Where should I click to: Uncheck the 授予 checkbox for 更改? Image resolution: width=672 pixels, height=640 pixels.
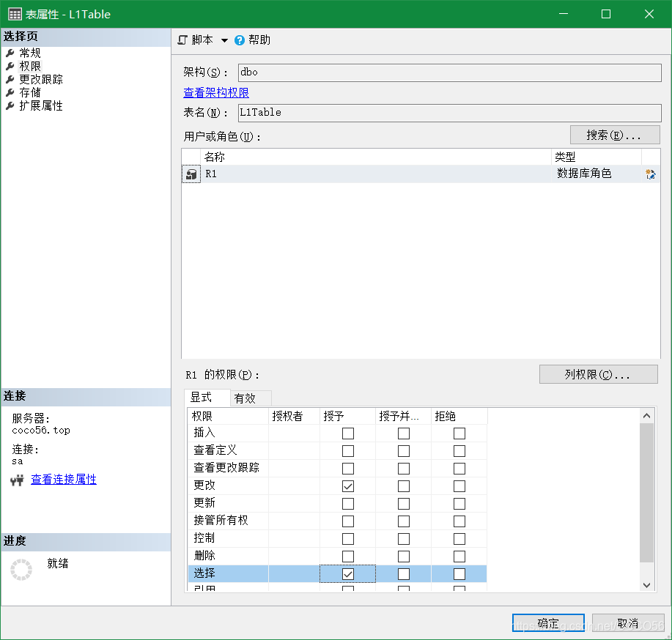tap(347, 485)
